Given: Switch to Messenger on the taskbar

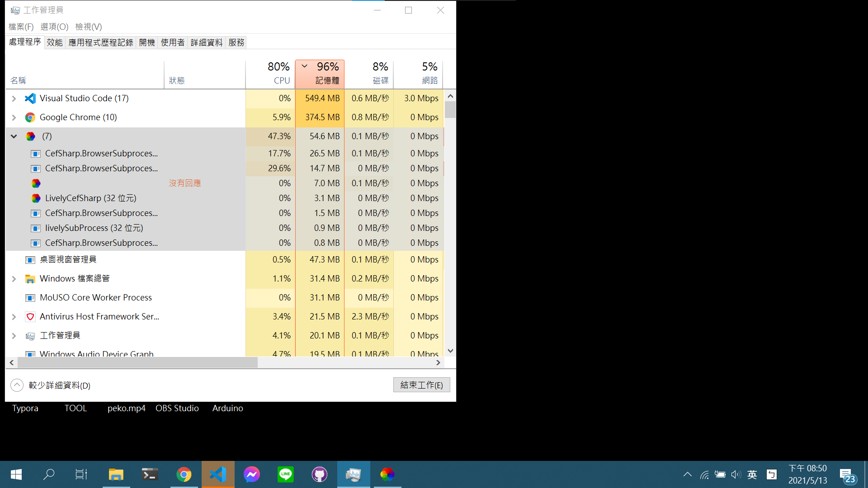Looking at the screenshot, I should tap(252, 474).
